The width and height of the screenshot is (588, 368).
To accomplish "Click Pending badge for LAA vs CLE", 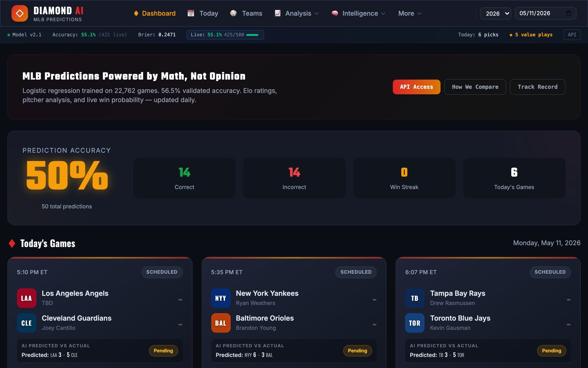I will click(163, 351).
